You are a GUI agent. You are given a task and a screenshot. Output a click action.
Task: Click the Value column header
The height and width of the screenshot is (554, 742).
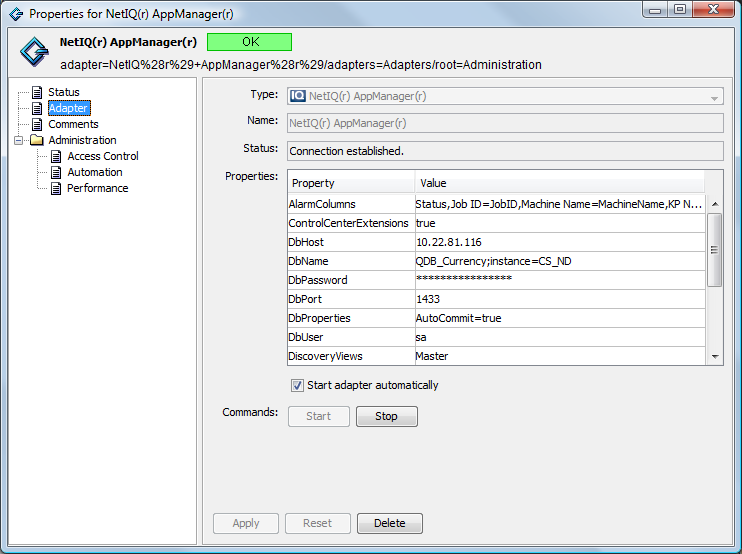(560, 184)
